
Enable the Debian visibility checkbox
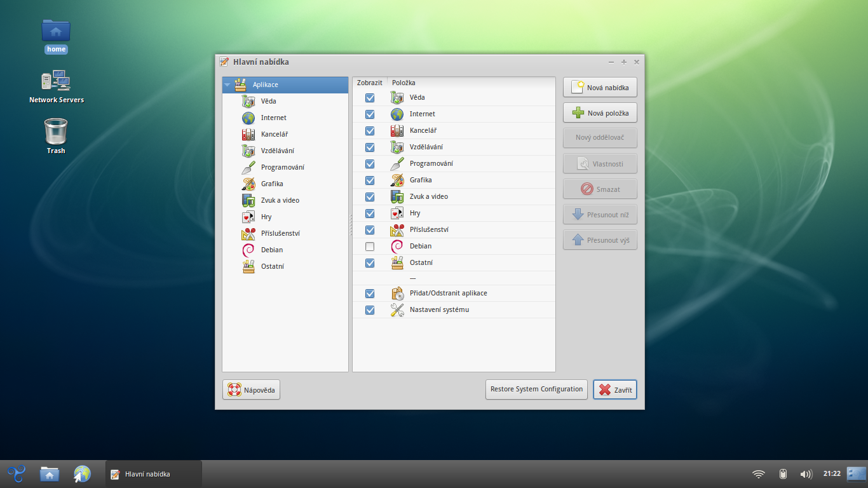coord(370,247)
